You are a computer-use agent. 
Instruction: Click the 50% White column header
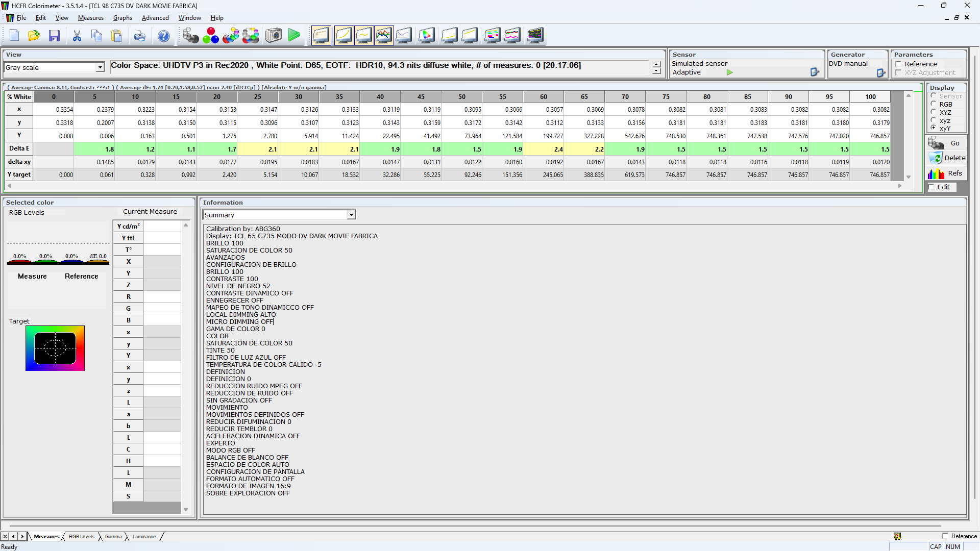point(462,96)
